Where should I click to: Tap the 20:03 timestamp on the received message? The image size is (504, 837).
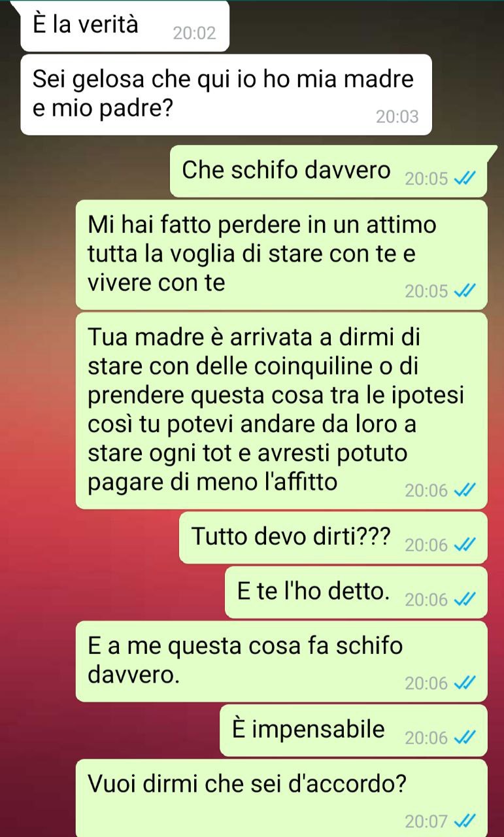(x=397, y=117)
